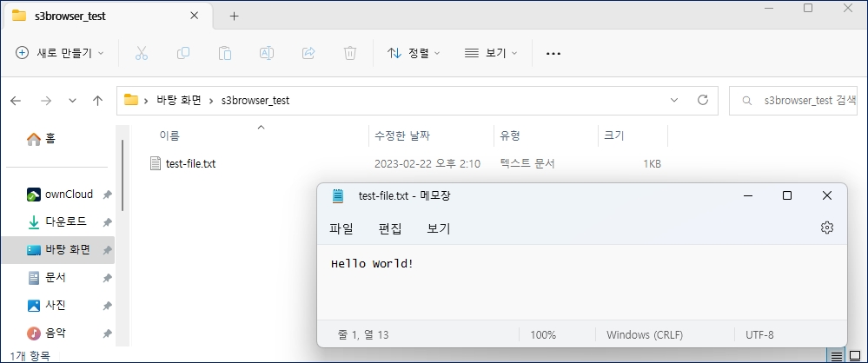
Task: Expand address bar history dropdown
Action: tap(674, 100)
